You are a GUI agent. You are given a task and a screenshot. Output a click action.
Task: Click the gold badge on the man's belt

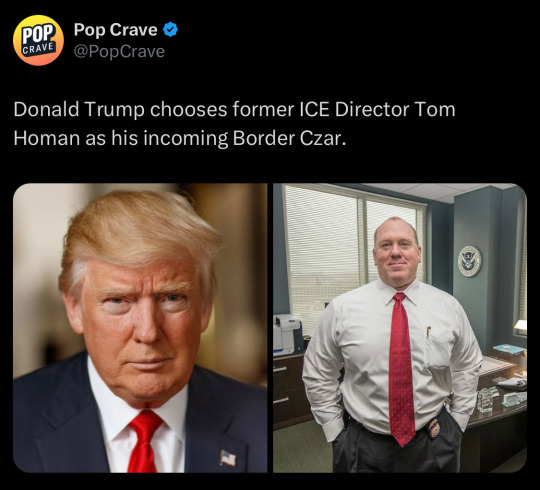pos(434,428)
